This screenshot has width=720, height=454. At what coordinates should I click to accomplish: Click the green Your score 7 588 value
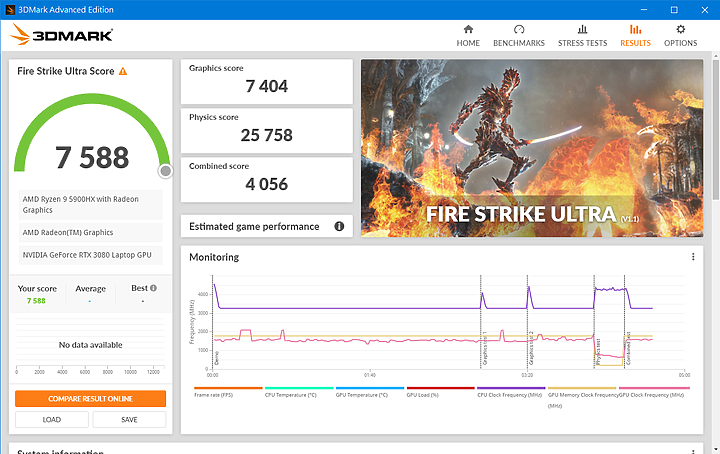click(36, 301)
